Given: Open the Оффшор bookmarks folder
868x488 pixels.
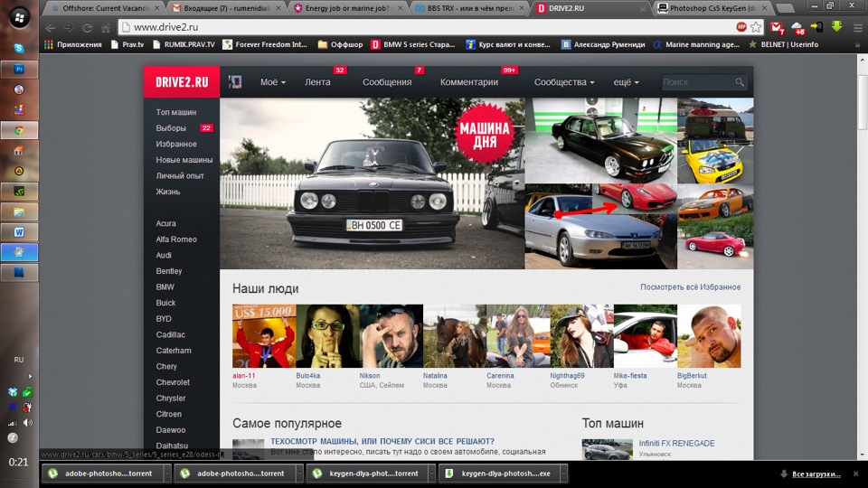Looking at the screenshot, I should click(x=341, y=44).
